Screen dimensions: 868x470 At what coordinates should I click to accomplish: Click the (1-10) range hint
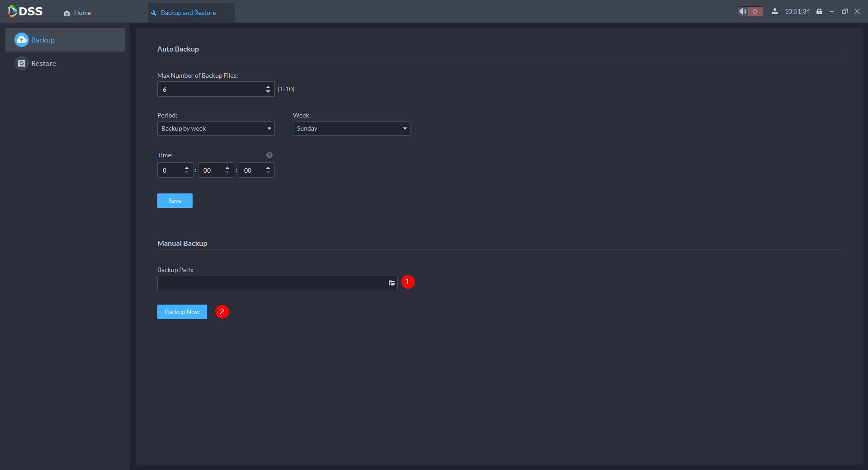click(x=286, y=89)
